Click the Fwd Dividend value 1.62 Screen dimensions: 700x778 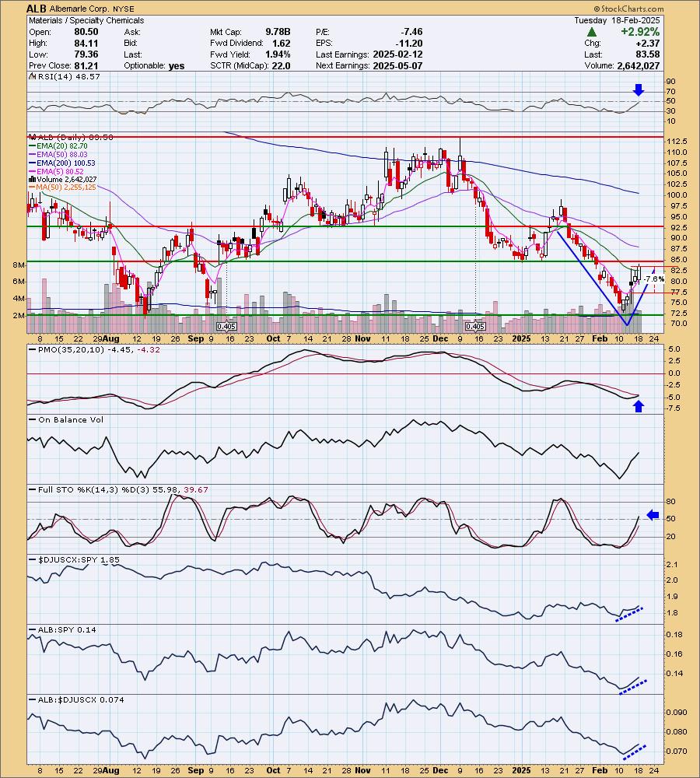coord(282,43)
